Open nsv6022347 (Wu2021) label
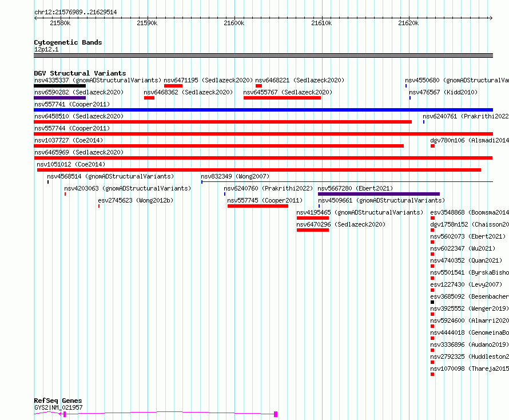The width and height of the screenshot is (509, 420). 463,248
